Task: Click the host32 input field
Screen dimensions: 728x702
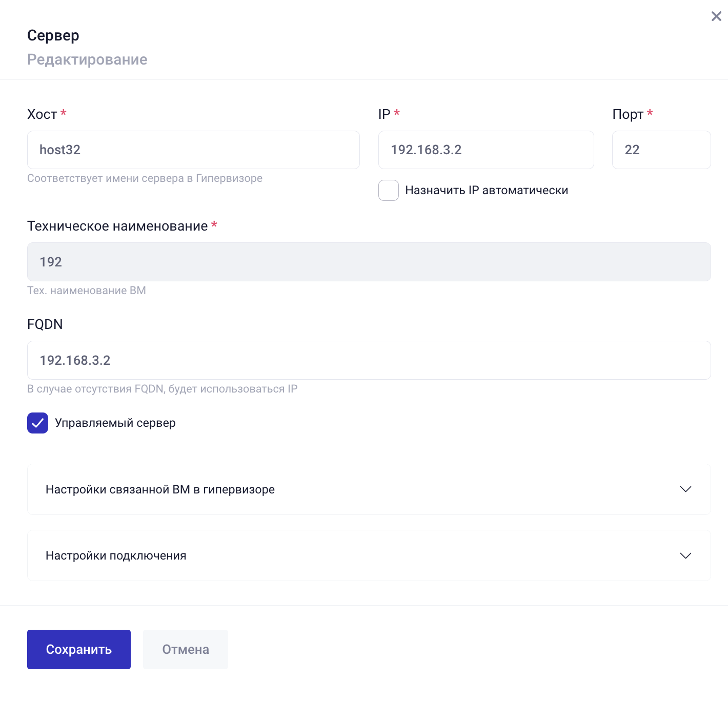Action: (x=193, y=150)
